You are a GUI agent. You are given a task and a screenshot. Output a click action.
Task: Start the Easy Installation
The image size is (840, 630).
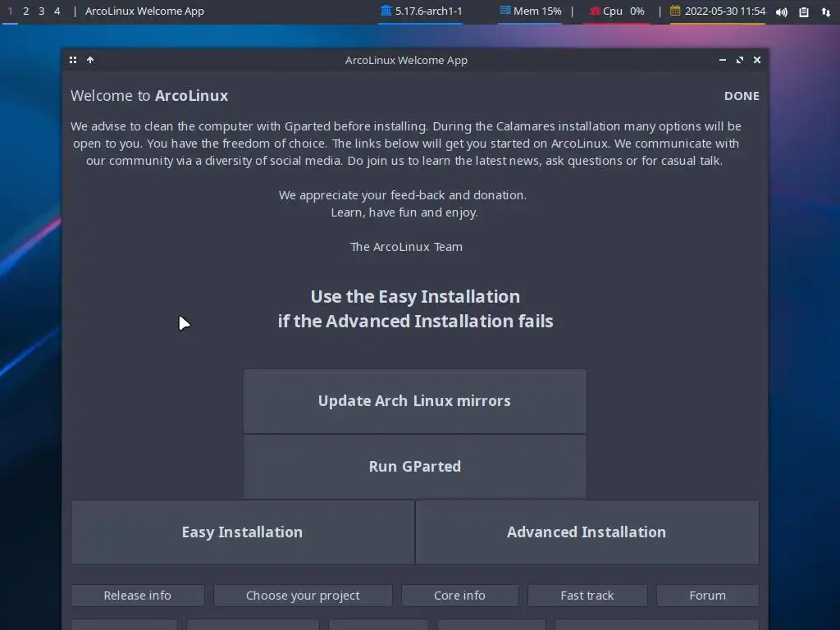242,532
